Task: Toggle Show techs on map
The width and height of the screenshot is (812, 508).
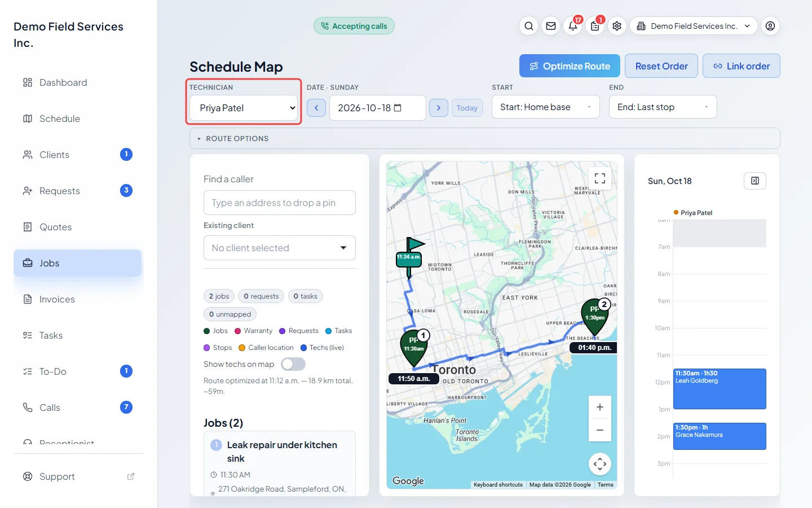Action: pos(293,364)
